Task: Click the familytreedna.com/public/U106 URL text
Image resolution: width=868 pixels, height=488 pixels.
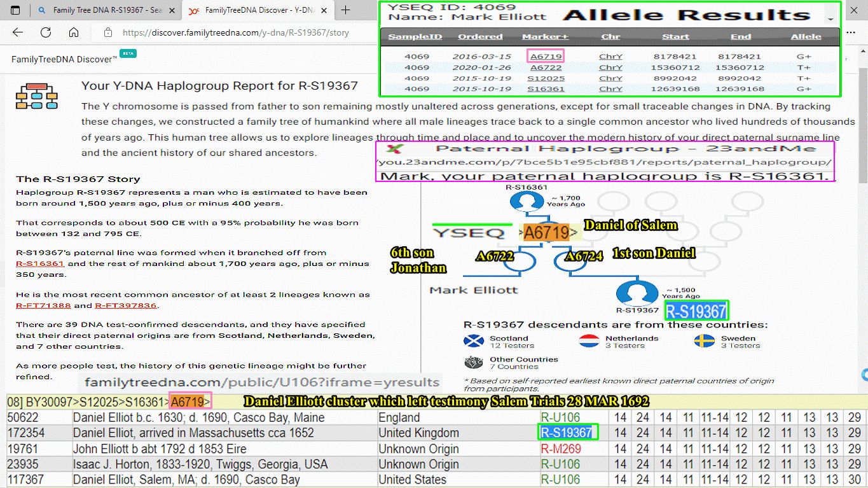Action: coord(262,382)
